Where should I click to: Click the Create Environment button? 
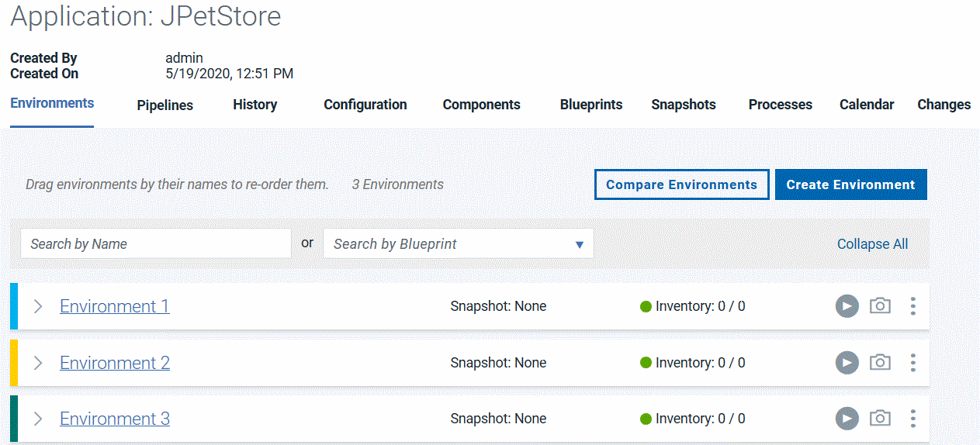(x=851, y=185)
